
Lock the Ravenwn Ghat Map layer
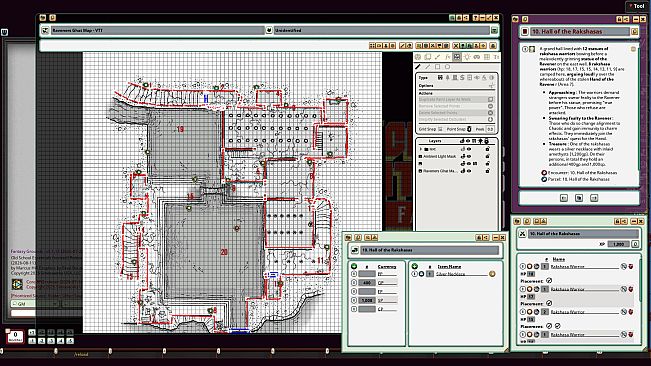(487, 171)
